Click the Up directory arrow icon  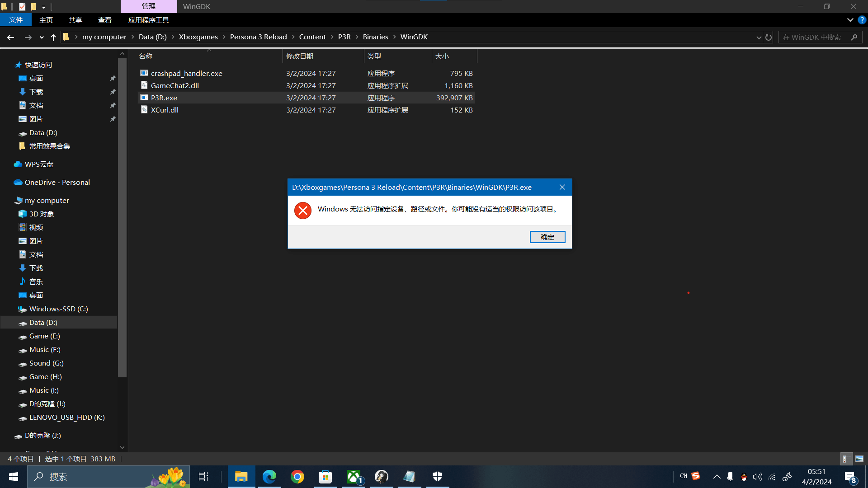coord(53,38)
